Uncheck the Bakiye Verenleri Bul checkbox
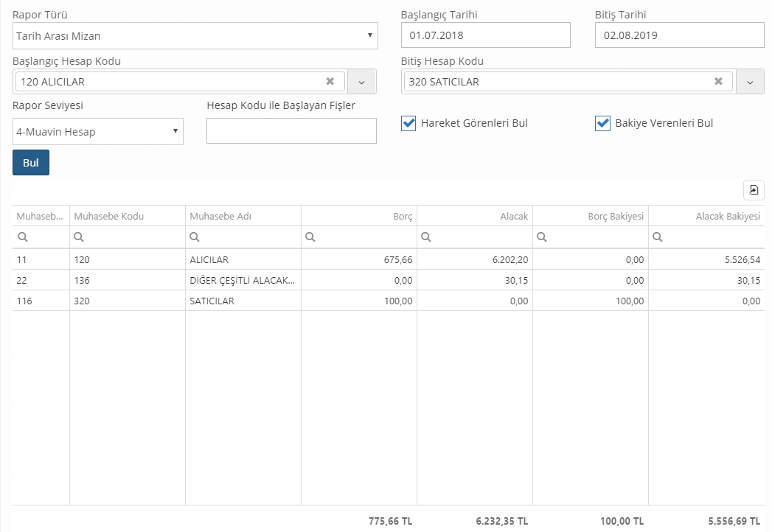 click(602, 123)
